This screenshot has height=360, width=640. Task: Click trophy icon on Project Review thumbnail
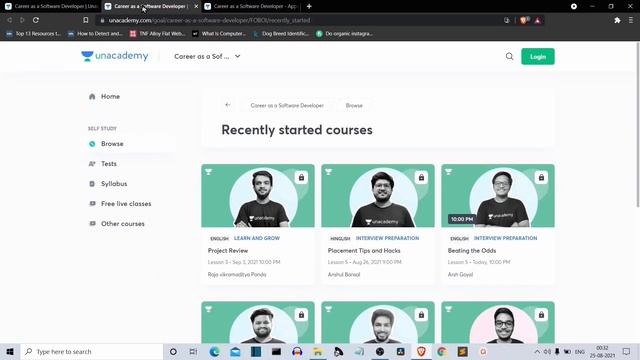coord(209,171)
